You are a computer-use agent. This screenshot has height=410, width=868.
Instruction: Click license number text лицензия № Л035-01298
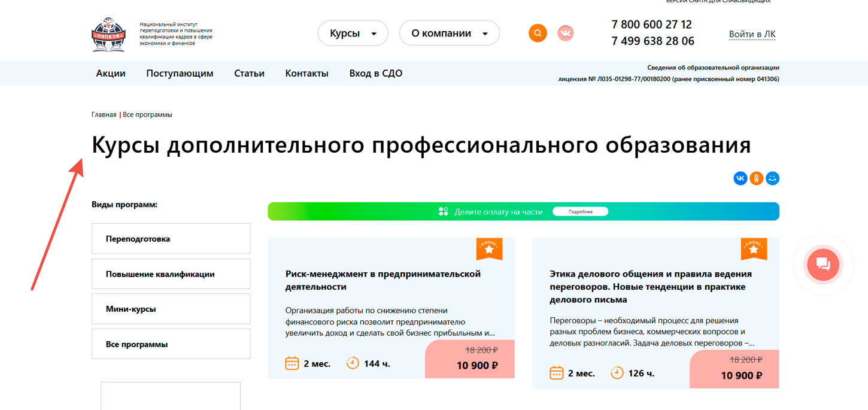pos(669,79)
